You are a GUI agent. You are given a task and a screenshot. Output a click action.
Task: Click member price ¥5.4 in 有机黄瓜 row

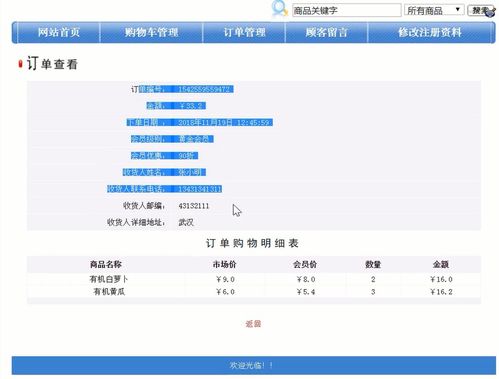click(306, 292)
